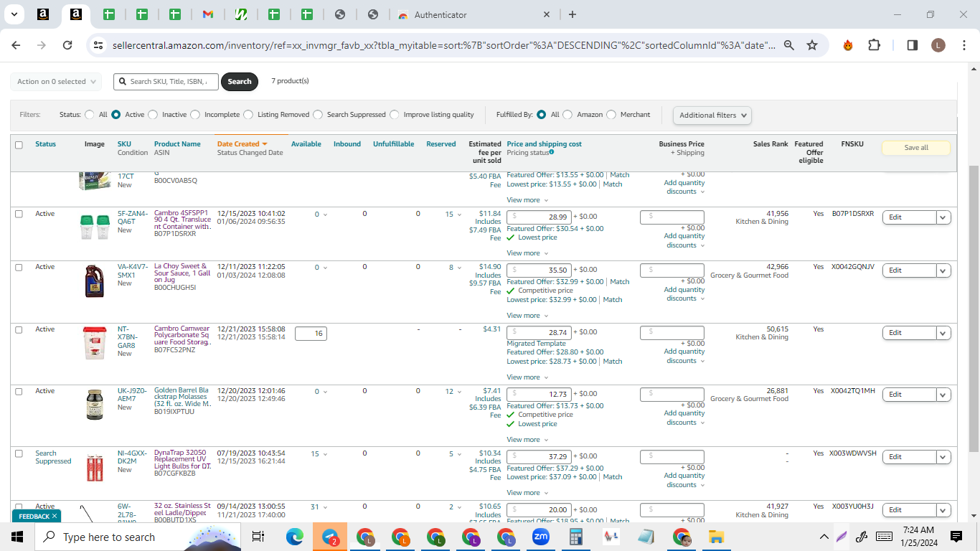
Task: Select the Inactive status filter
Action: coord(153,115)
